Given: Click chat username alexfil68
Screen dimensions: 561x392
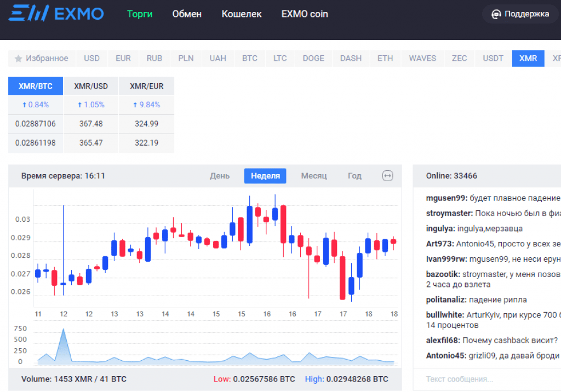Looking at the screenshot, I should (443, 341).
